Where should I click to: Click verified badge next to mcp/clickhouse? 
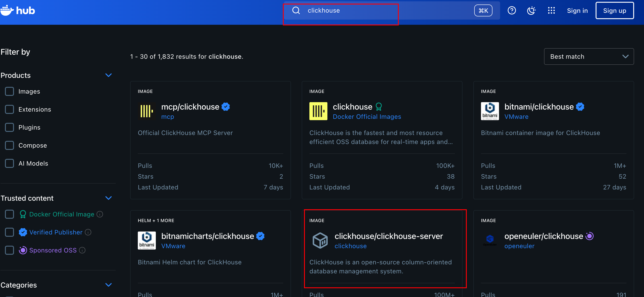[x=226, y=107]
